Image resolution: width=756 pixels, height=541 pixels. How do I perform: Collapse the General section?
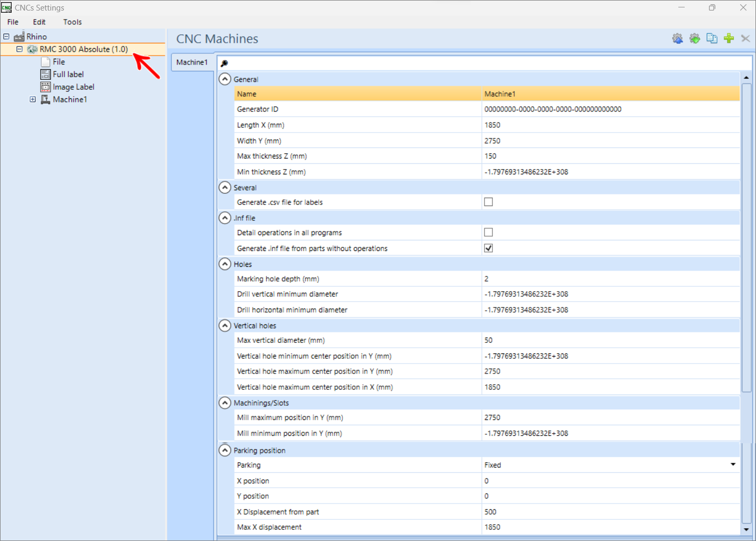coord(225,79)
